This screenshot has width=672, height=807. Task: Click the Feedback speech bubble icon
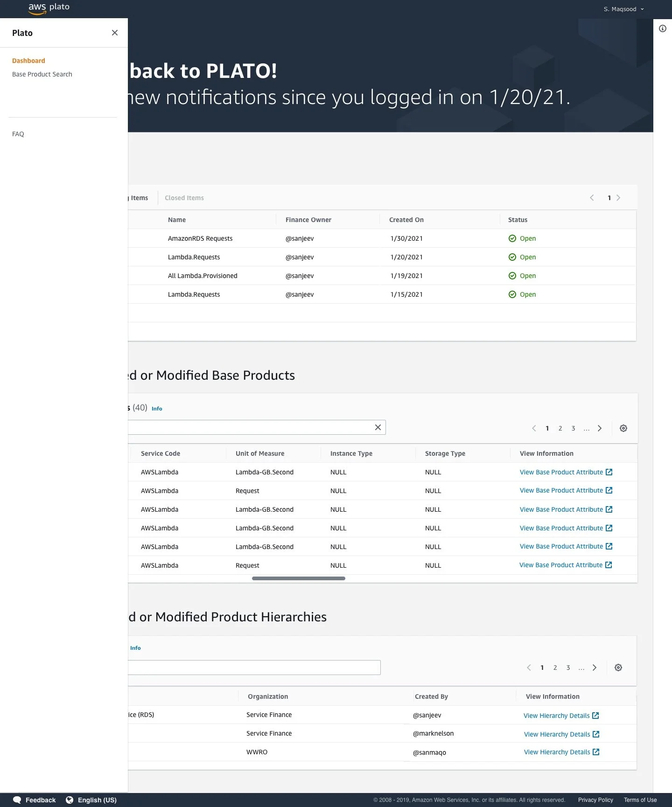[x=17, y=800]
